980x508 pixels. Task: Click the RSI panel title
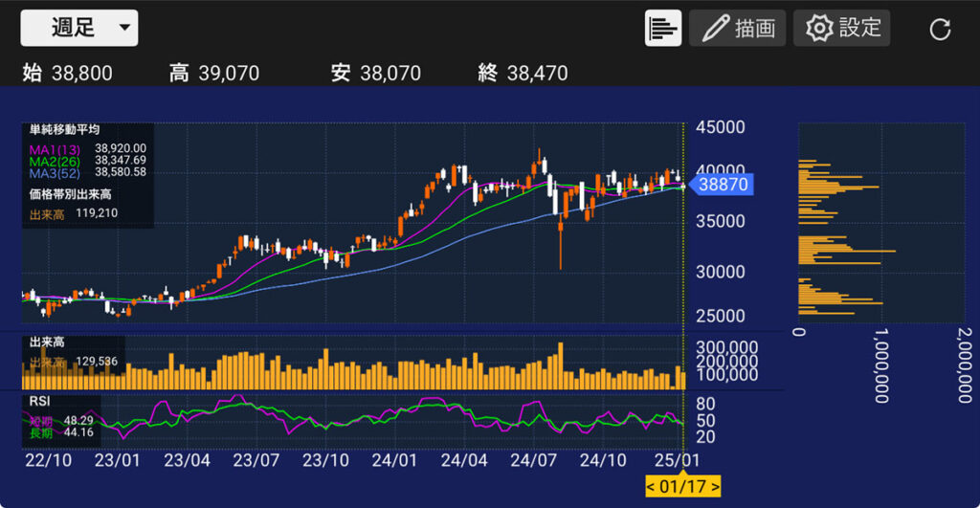[x=39, y=401]
